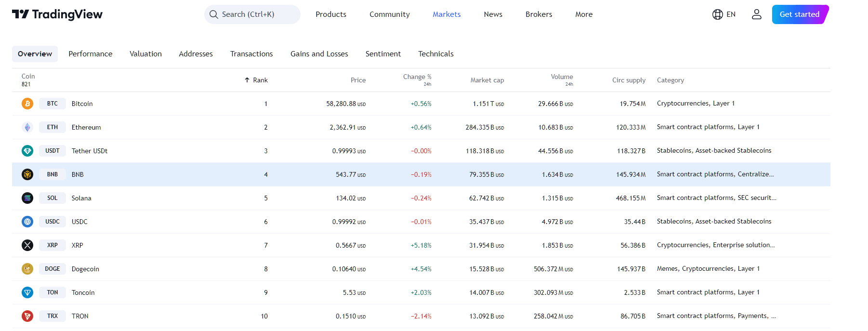
Task: Click the ETH ticker badge
Action: pos(53,127)
